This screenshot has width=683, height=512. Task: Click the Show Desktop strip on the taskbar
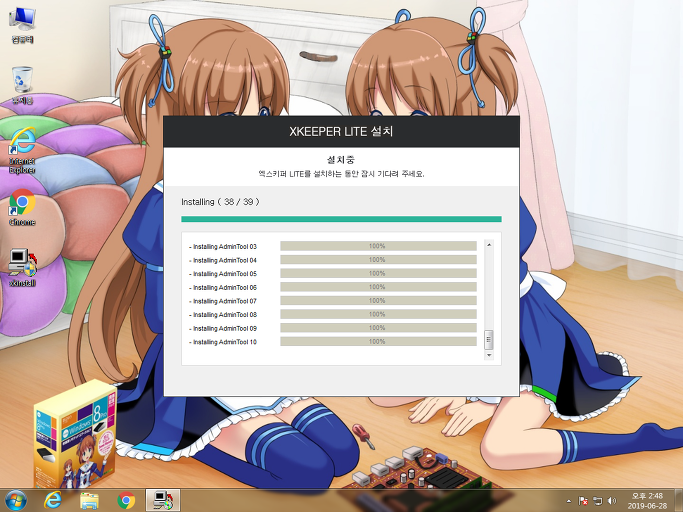(x=679, y=500)
